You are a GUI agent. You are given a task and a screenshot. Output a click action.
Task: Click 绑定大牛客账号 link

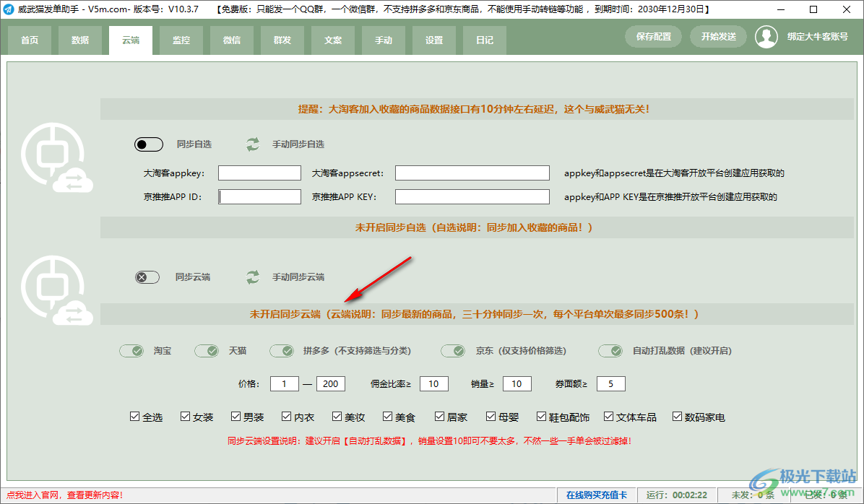tap(817, 37)
